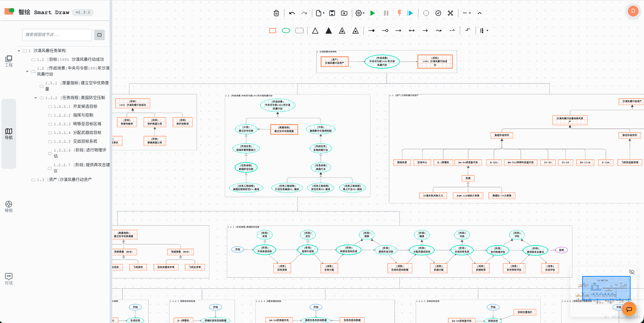
Task: Click the search views or nodes field
Action: 57,35
